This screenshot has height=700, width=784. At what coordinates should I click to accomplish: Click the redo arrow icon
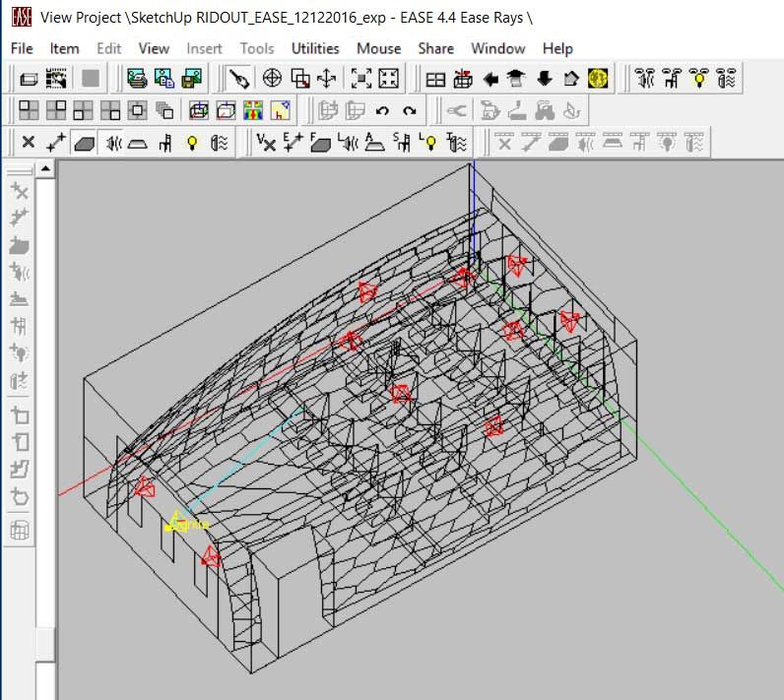coord(410,110)
